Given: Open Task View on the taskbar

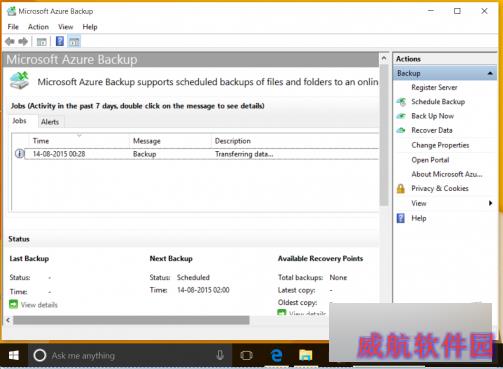Looking at the screenshot, I should point(246,355).
